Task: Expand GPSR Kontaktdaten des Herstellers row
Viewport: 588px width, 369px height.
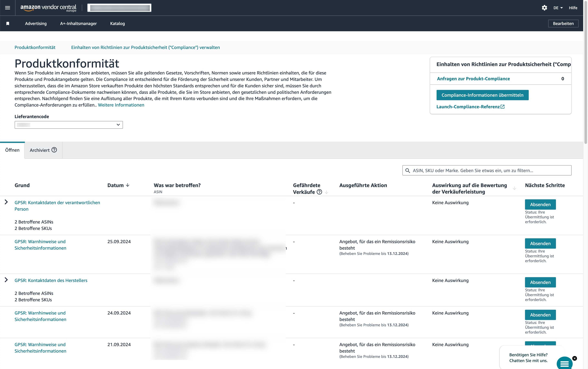Action: click(6, 280)
